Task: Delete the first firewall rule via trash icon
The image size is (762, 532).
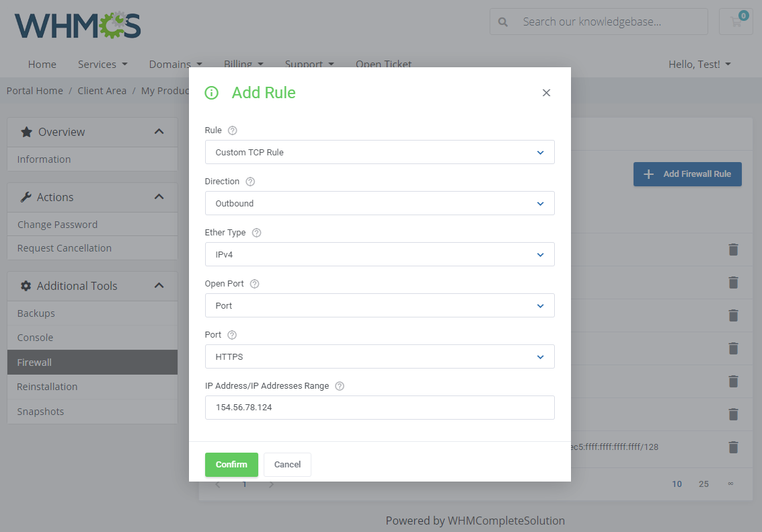Action: (733, 250)
